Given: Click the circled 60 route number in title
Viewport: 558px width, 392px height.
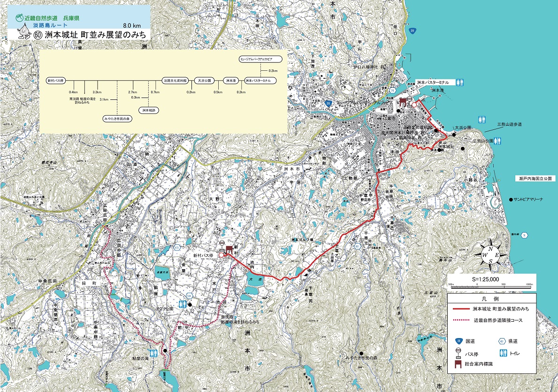Looking at the screenshot, I should tap(38, 35).
